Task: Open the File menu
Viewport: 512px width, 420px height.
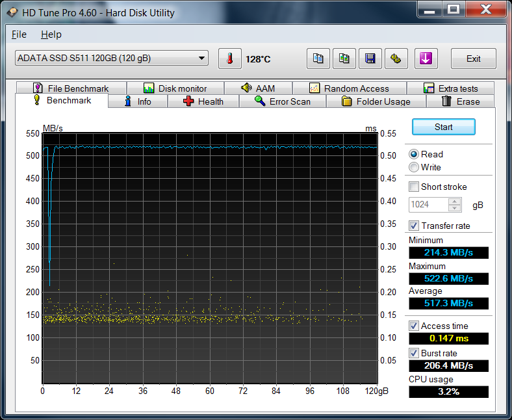Action: point(19,34)
